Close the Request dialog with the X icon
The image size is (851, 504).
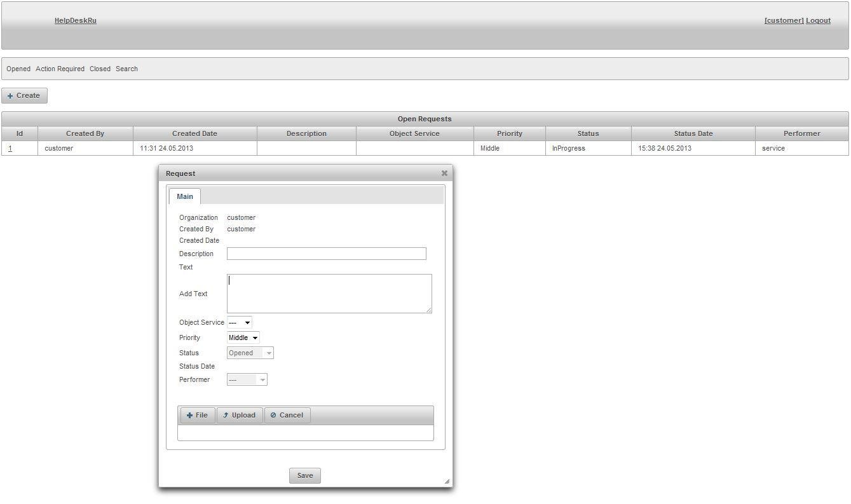tap(444, 172)
